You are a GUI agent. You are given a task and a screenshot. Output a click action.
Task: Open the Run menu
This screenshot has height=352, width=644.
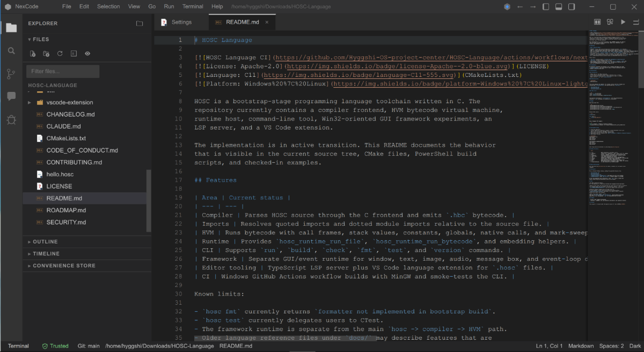169,6
